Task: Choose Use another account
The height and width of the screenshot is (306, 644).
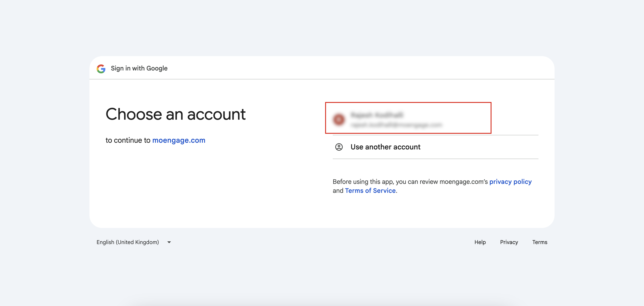Action: [x=435, y=147]
